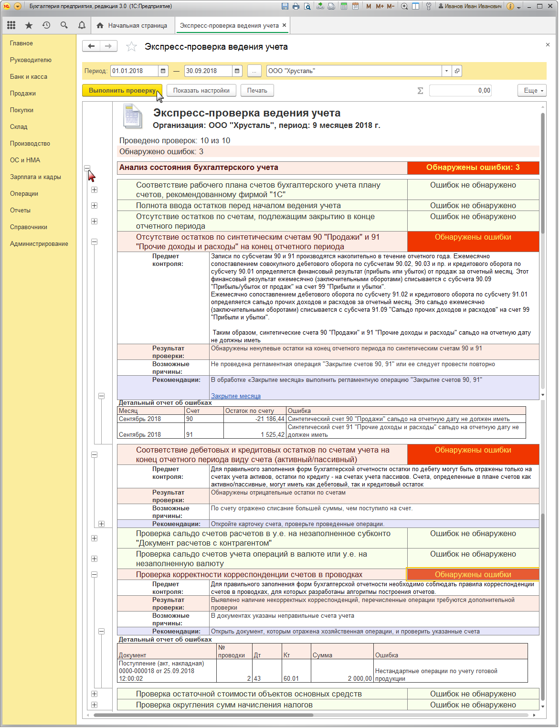Click the zoom magnifier icon in title bar
Screen dimensions: 560x728
404,6
